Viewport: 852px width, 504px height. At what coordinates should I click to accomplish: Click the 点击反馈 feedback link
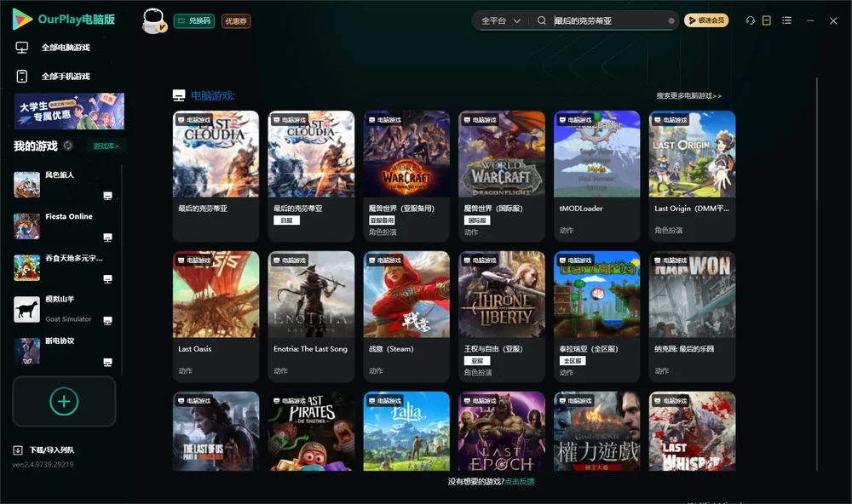[x=520, y=481]
